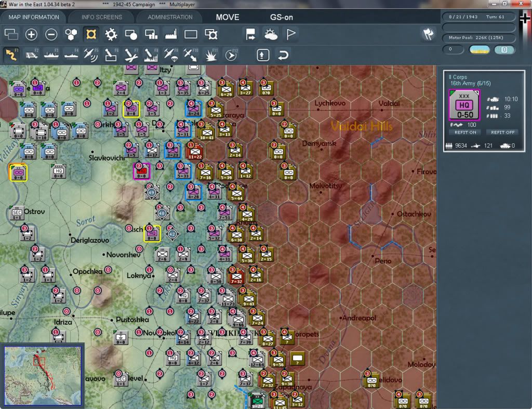Viewport: 532px width, 409px height.
Task: Select the F5 air recon icon
Action: (x=91, y=55)
